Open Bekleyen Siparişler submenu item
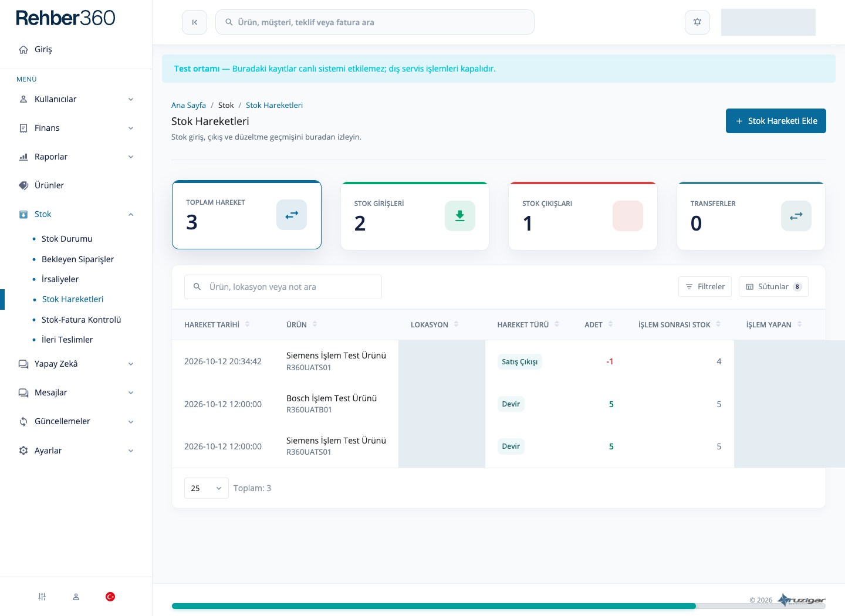Screen dimensions: 845x616 click(x=77, y=259)
